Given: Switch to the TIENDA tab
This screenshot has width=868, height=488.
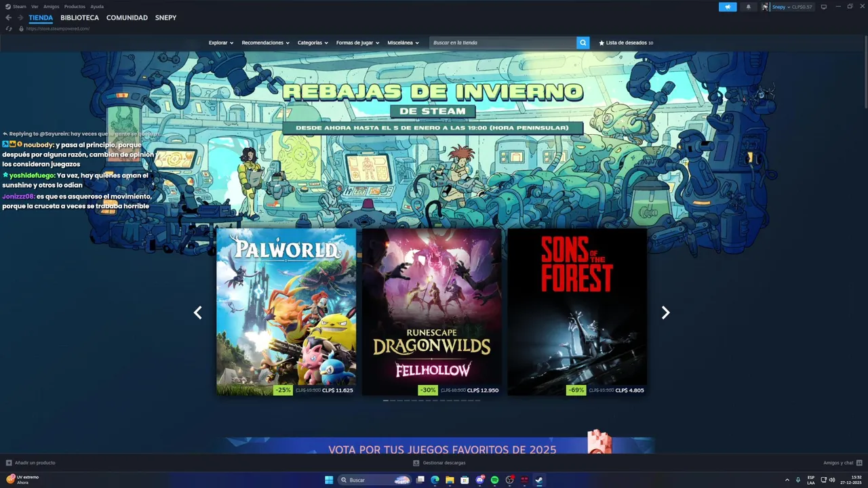Looking at the screenshot, I should [41, 18].
